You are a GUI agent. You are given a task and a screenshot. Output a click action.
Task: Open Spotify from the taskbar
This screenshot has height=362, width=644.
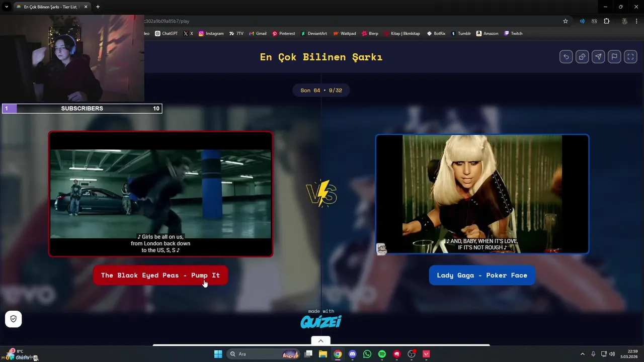click(382, 354)
